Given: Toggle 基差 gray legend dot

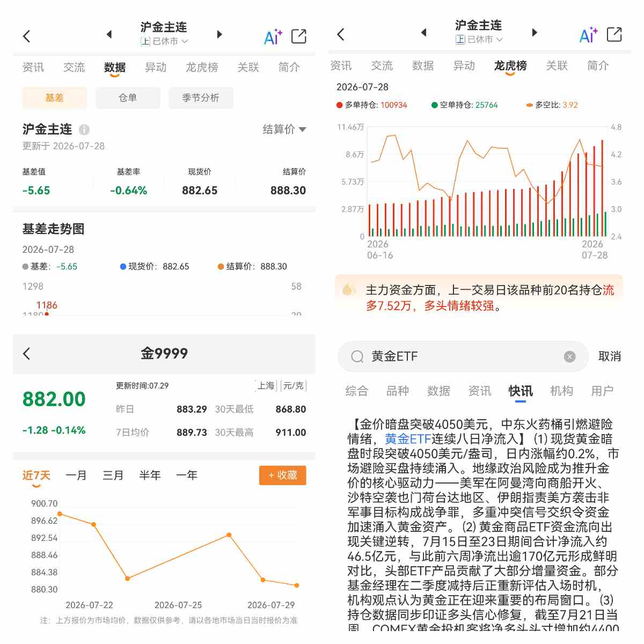Looking at the screenshot, I should pyautogui.click(x=25, y=267).
